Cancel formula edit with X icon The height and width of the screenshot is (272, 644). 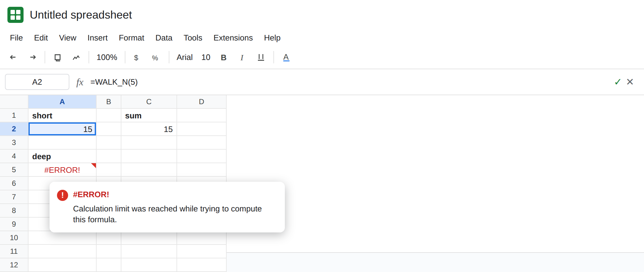(x=630, y=82)
